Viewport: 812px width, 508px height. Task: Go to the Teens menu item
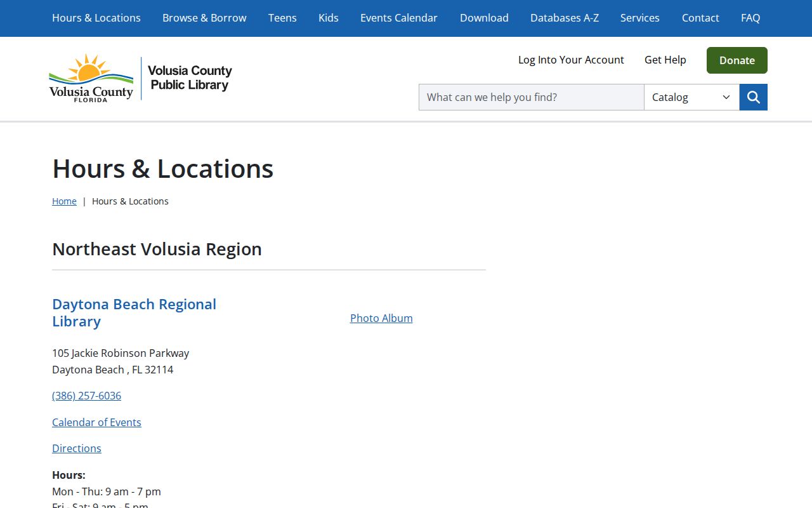point(282,18)
